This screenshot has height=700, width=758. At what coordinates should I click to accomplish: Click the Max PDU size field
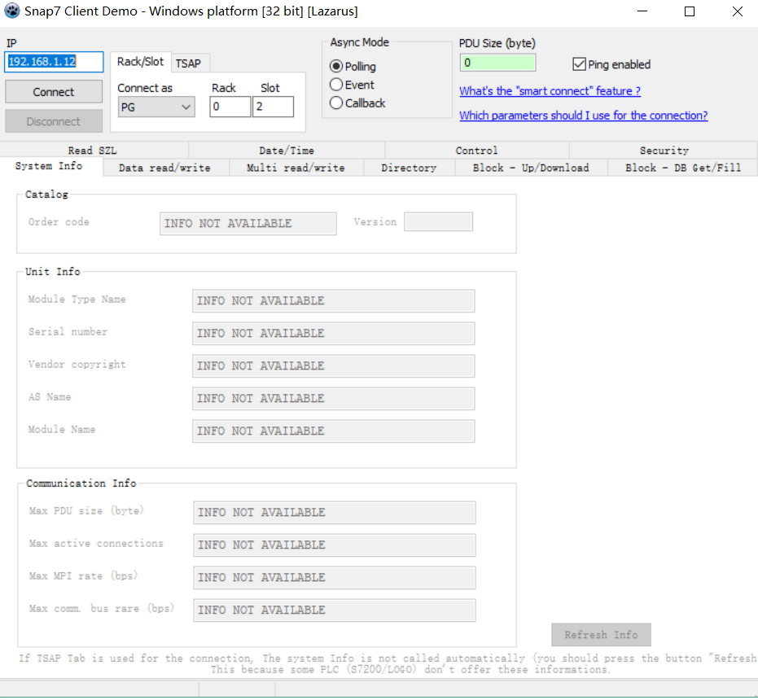click(335, 513)
